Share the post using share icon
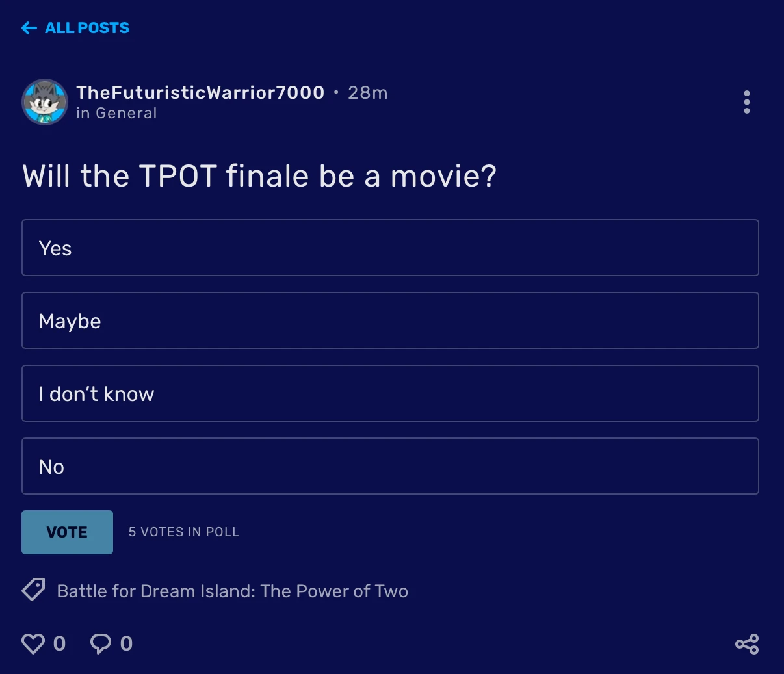The image size is (784, 674). point(747,644)
